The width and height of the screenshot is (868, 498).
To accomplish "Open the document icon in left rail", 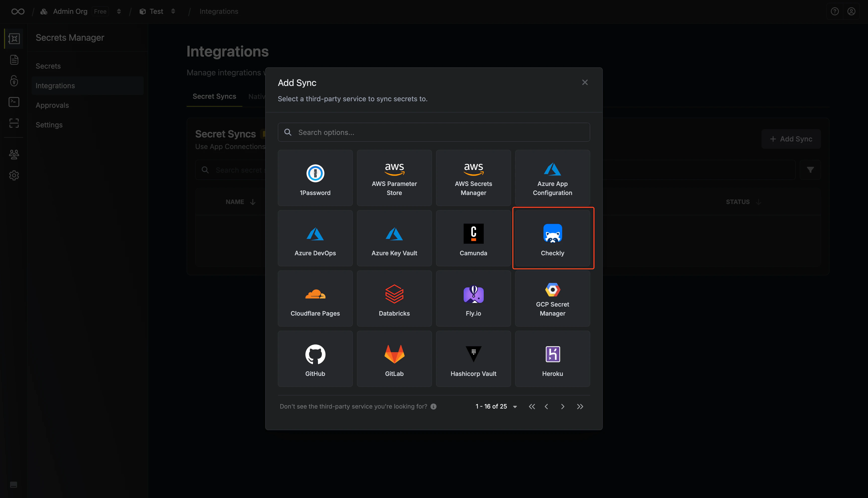I will point(14,60).
